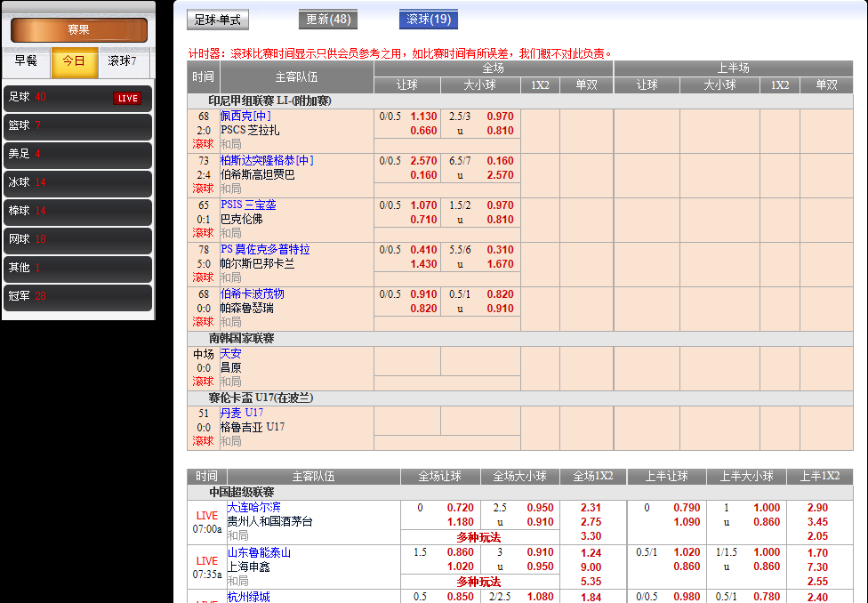Switch to the 早餐 tab
The image size is (868, 603).
26,60
